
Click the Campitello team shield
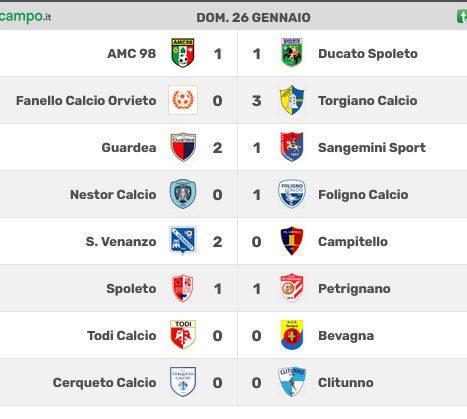(x=292, y=241)
